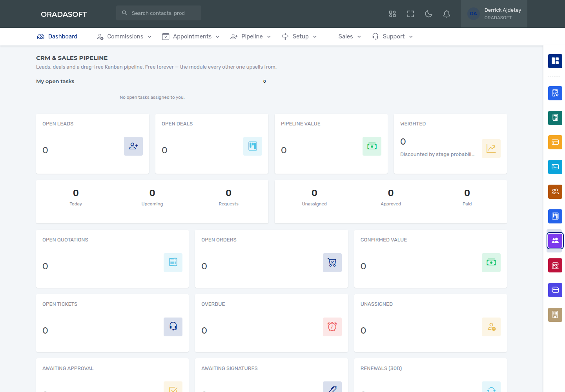This screenshot has height=392, width=565.
Task: Click Open Quotations document icon
Action: tap(173, 263)
